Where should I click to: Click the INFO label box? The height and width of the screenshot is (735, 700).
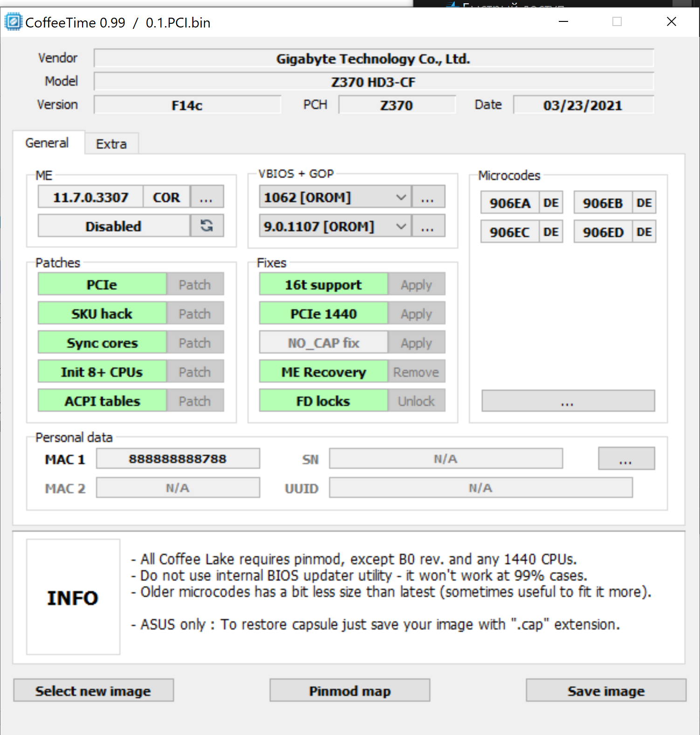point(73,597)
